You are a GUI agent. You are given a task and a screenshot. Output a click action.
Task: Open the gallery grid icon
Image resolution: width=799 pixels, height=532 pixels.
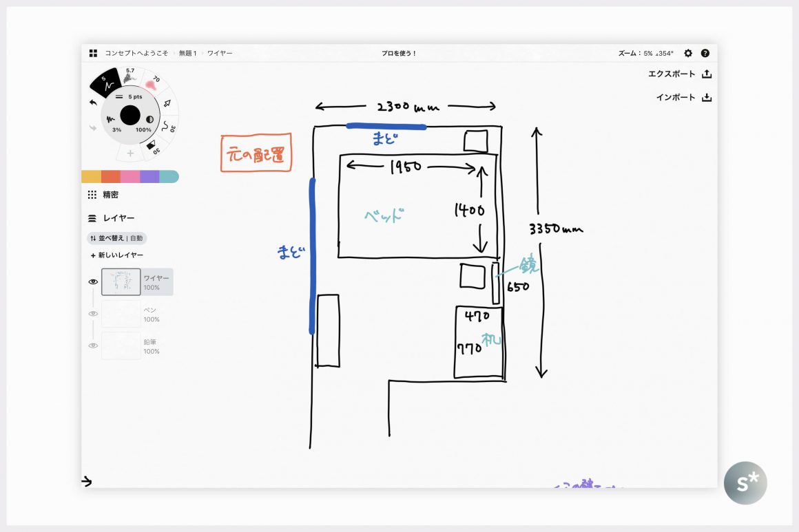tap(93, 53)
